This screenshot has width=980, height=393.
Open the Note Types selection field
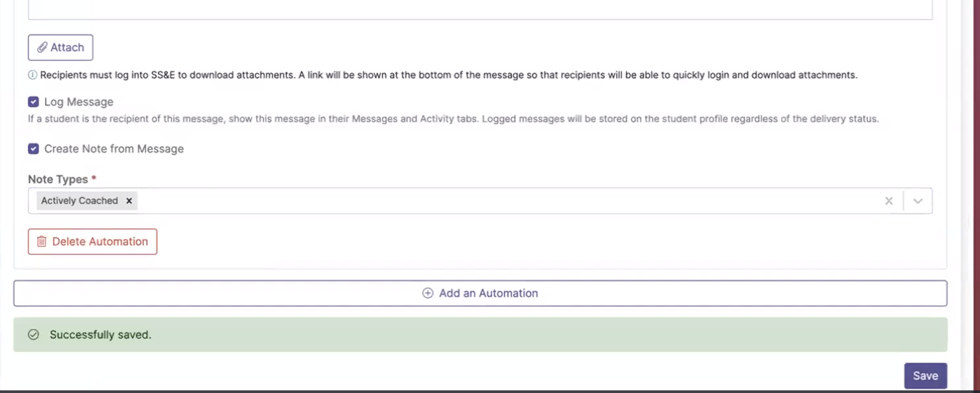pos(480,200)
